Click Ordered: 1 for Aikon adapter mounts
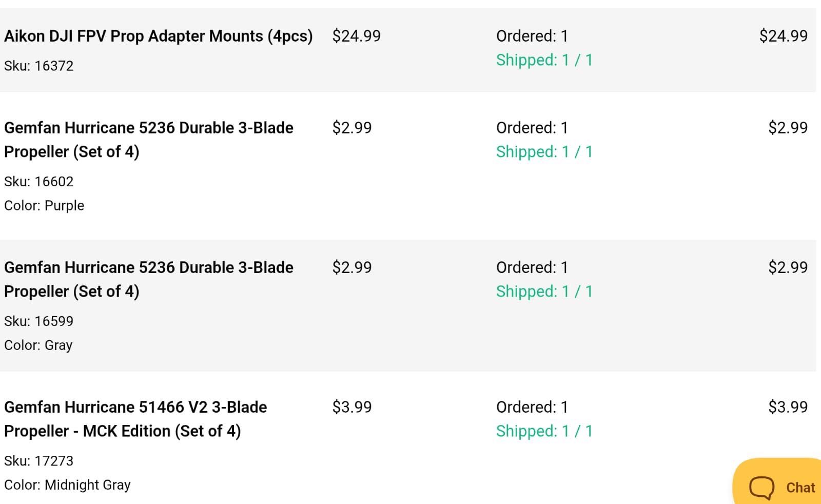Viewport: 821px width, 504px height. (532, 36)
